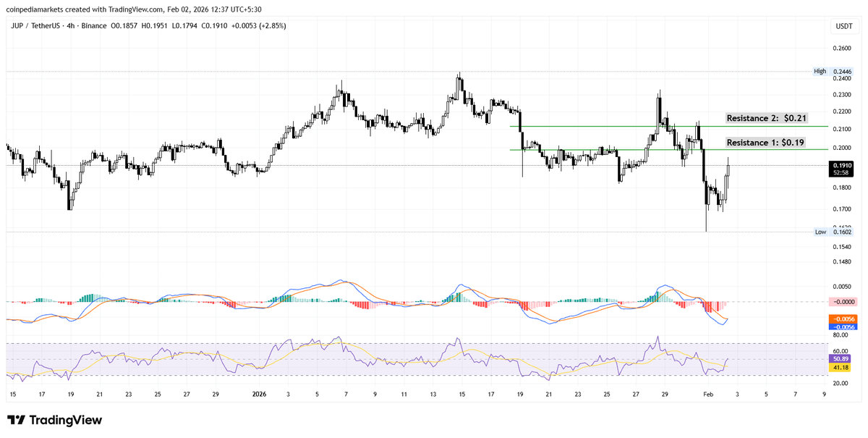Click the 0.2300 price axis label

point(843,95)
